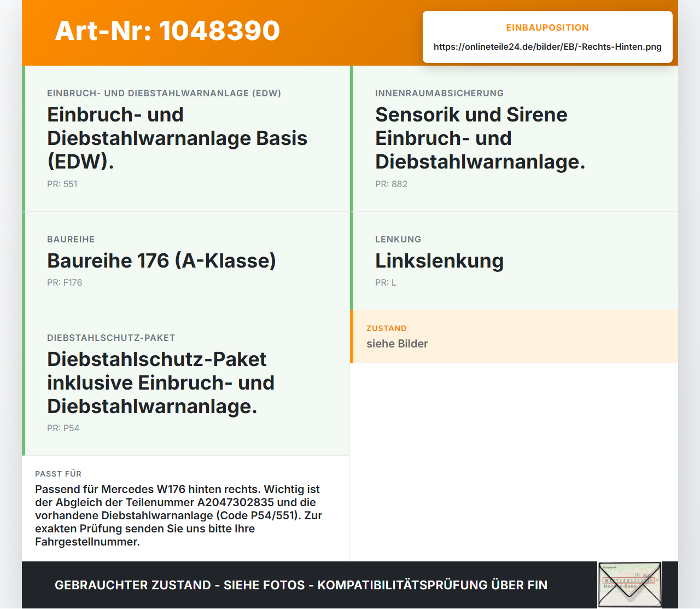This screenshot has height=609, width=700.
Task: Click the LENKUNG label
Action: click(x=398, y=239)
